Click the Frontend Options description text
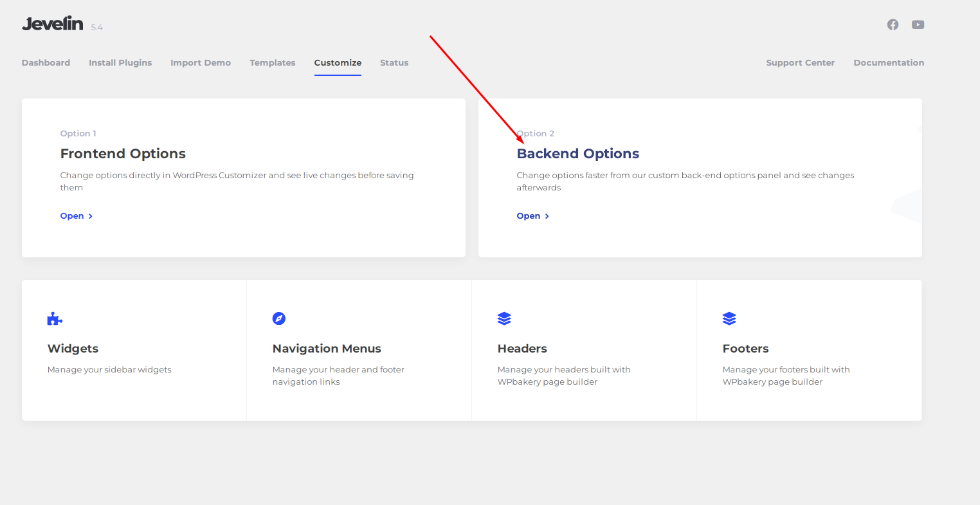 coord(237,181)
